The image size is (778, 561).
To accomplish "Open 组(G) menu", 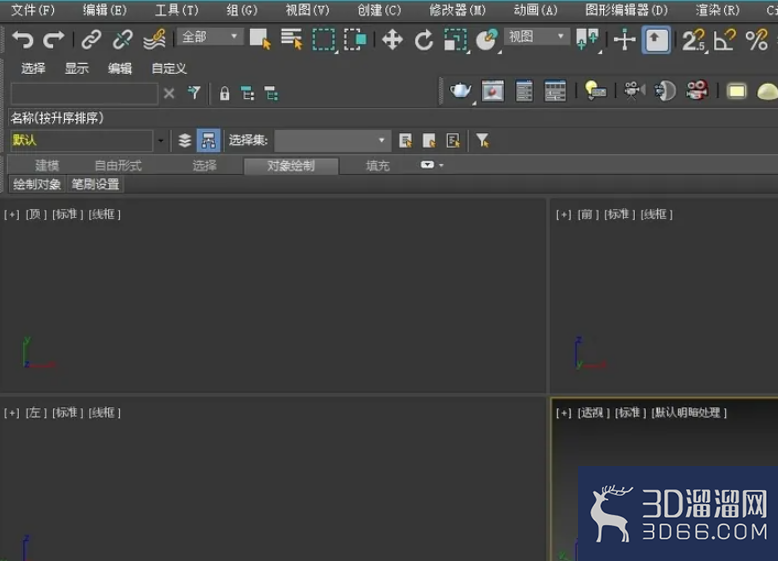I will tap(242, 10).
